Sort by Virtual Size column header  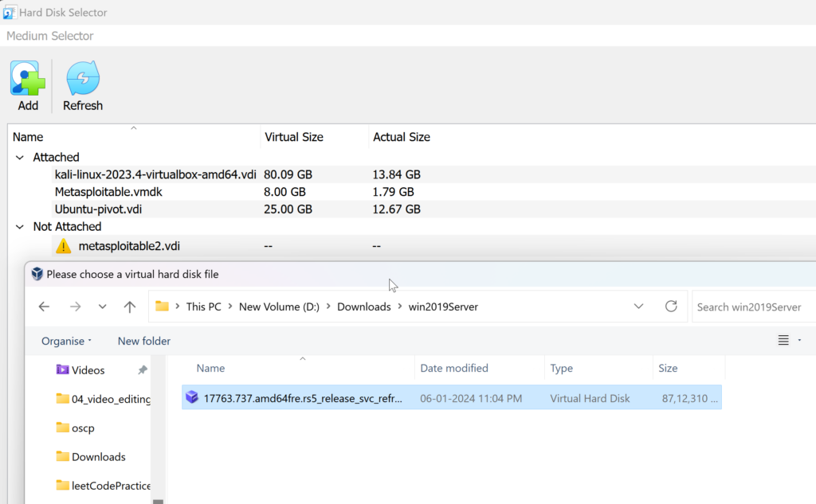point(294,137)
